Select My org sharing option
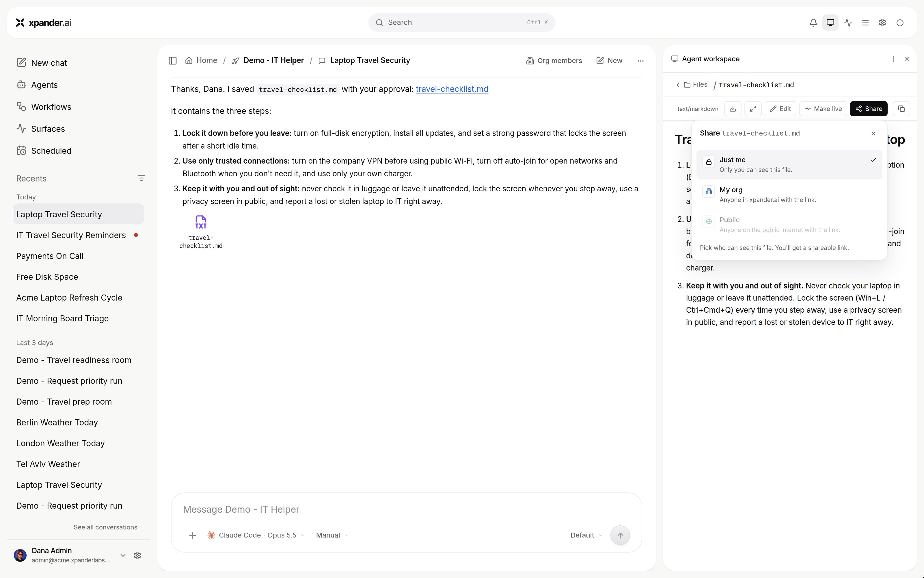924x578 pixels. 789,194
